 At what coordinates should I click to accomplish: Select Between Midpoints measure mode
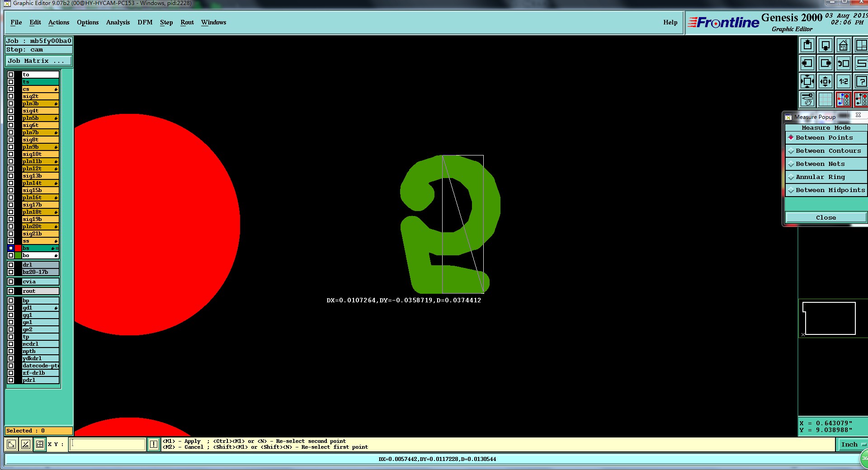click(x=826, y=190)
